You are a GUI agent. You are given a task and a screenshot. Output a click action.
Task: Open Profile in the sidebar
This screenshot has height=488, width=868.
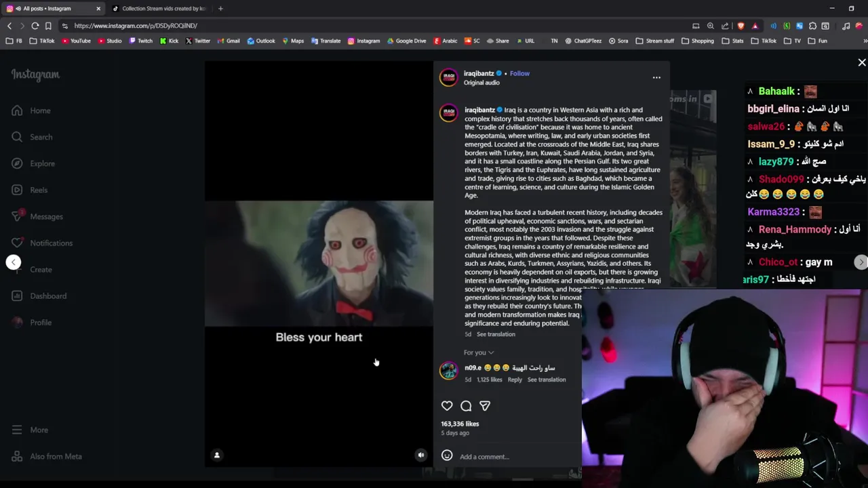pyautogui.click(x=32, y=322)
